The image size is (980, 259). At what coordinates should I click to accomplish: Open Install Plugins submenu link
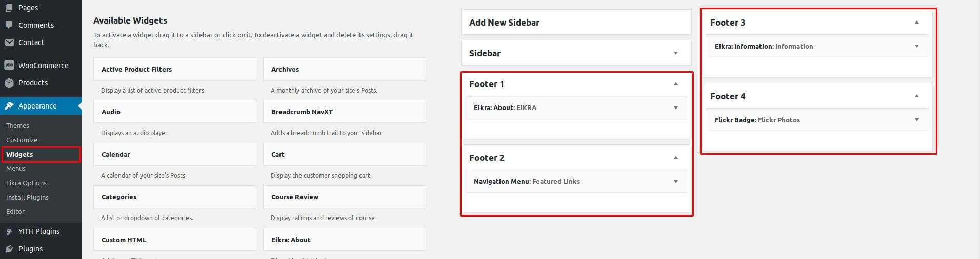(x=27, y=197)
